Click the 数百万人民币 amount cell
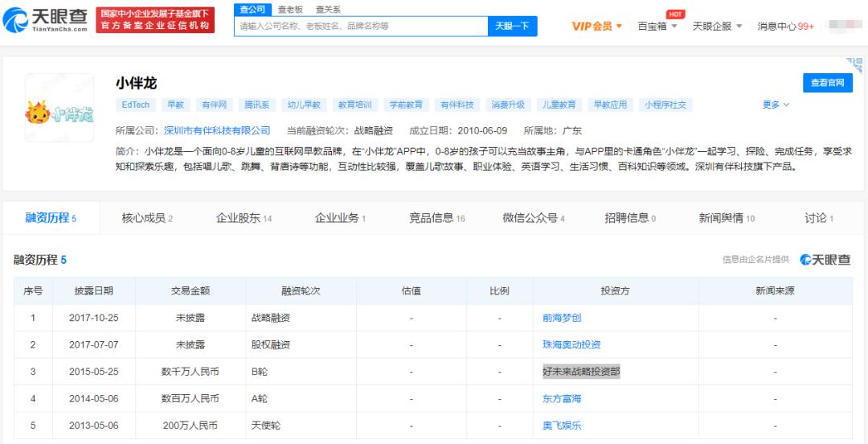This screenshot has width=868, height=444. pos(190,398)
